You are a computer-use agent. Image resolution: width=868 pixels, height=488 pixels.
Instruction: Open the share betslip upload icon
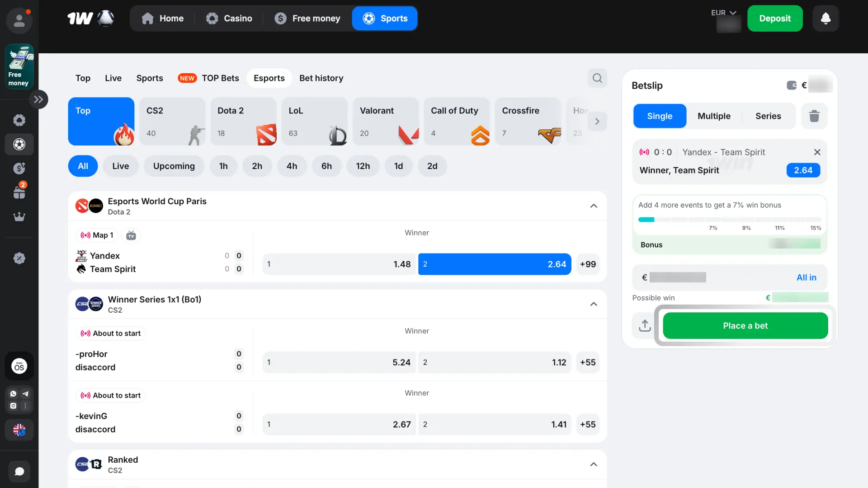(645, 325)
